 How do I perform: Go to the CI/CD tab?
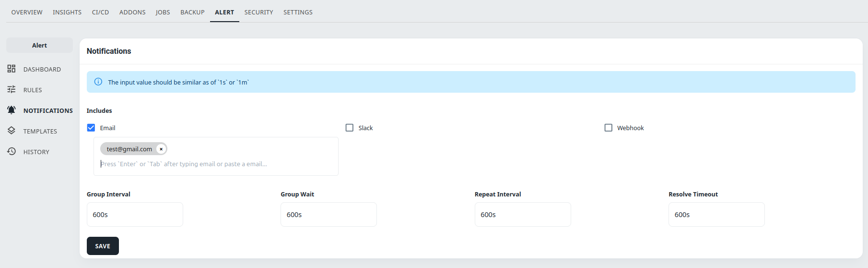click(100, 12)
